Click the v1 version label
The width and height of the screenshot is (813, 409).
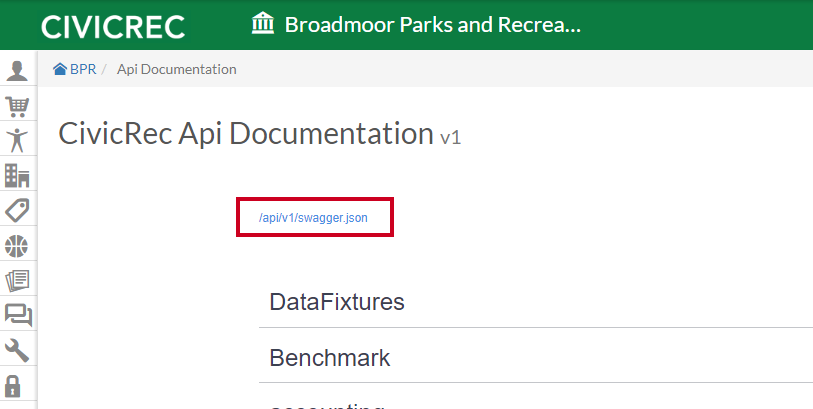(451, 138)
